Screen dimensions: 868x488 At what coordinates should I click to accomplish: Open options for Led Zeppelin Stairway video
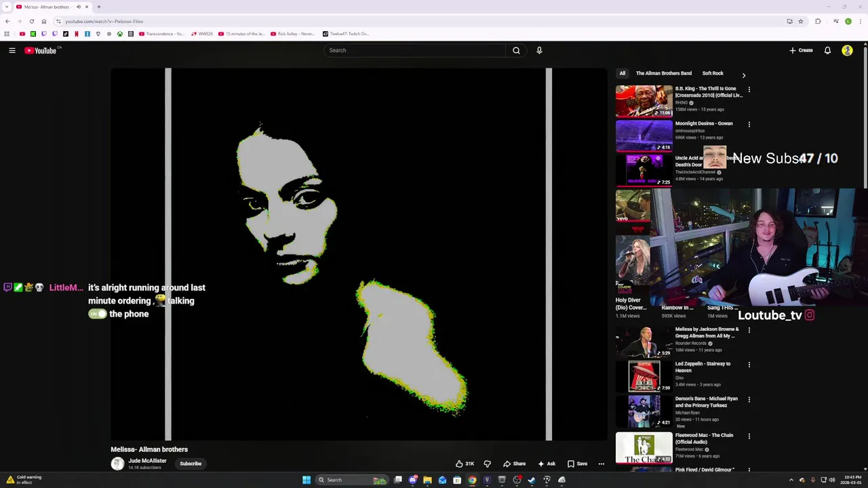(749, 365)
